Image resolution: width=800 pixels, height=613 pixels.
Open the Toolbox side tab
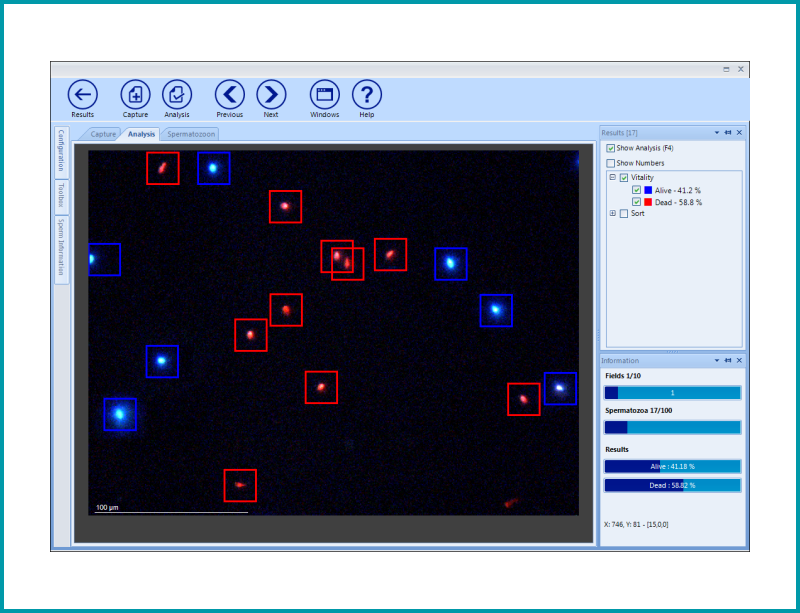coord(61,195)
